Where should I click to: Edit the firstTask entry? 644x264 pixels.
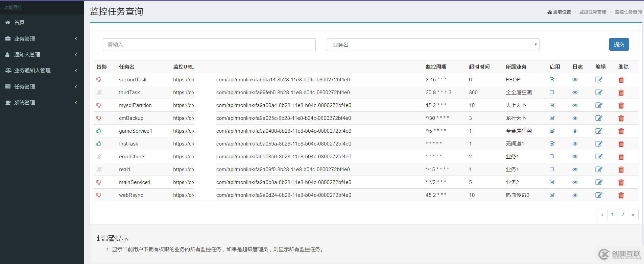pyautogui.click(x=599, y=144)
